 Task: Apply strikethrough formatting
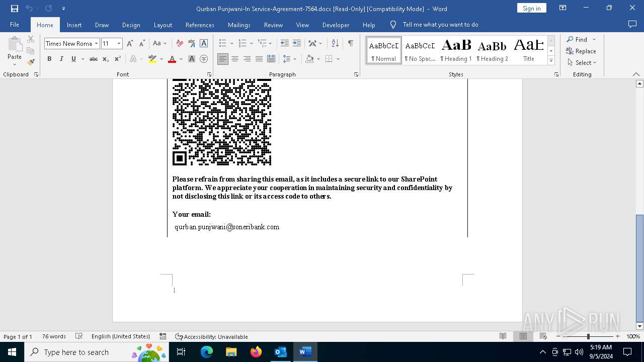tap(94, 59)
